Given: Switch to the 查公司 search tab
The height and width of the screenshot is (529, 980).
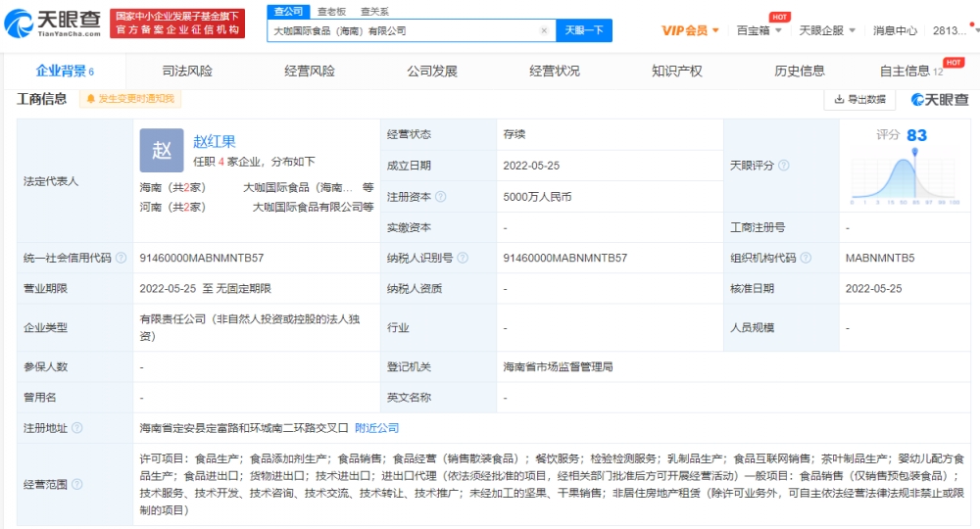Looking at the screenshot, I should tap(288, 11).
